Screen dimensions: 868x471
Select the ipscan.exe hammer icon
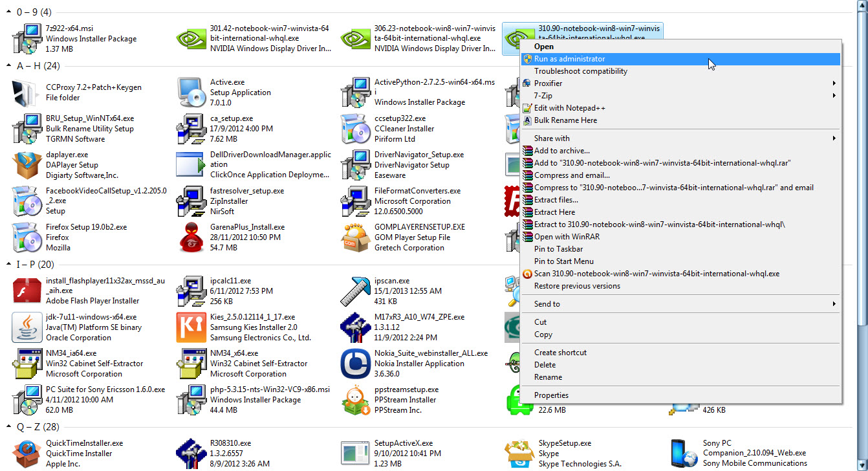pos(355,291)
